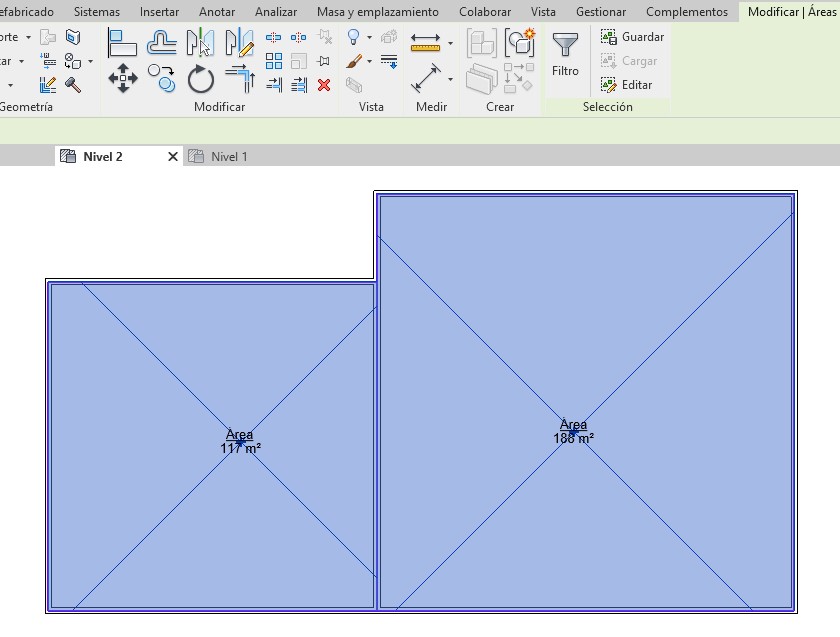Choose Mirror by drawing an axis

[239, 42]
